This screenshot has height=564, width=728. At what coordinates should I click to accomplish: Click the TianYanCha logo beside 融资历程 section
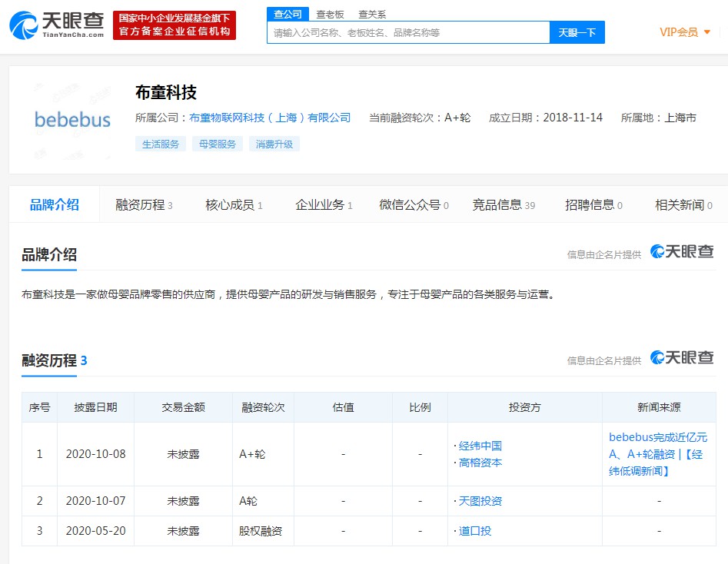pos(682,357)
